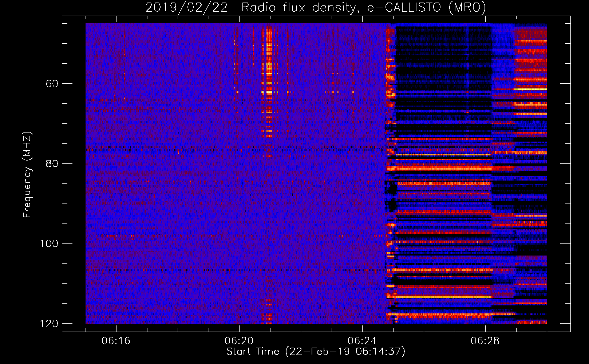The height and width of the screenshot is (364, 589).
Task: Click the 06:20 time tick label
Action: tap(239, 341)
